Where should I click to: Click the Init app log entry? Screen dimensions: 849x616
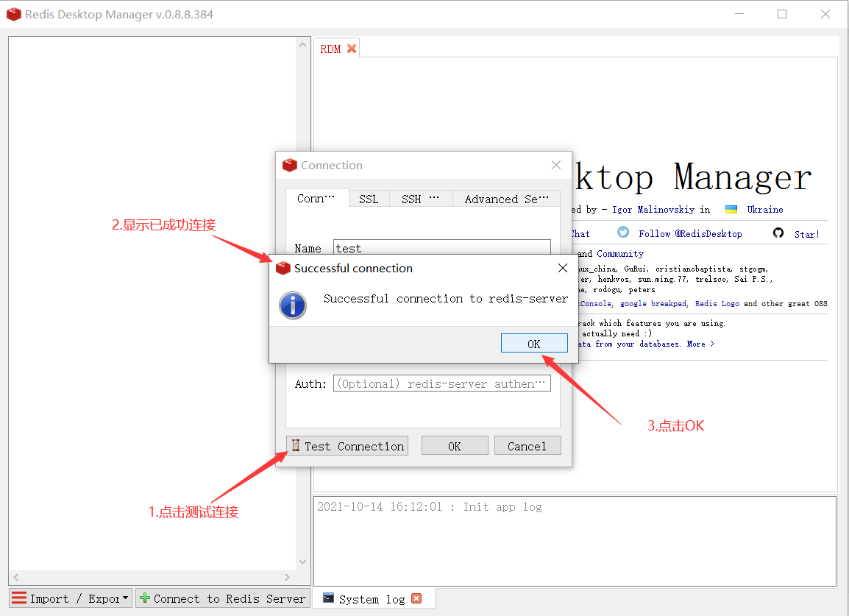430,506
